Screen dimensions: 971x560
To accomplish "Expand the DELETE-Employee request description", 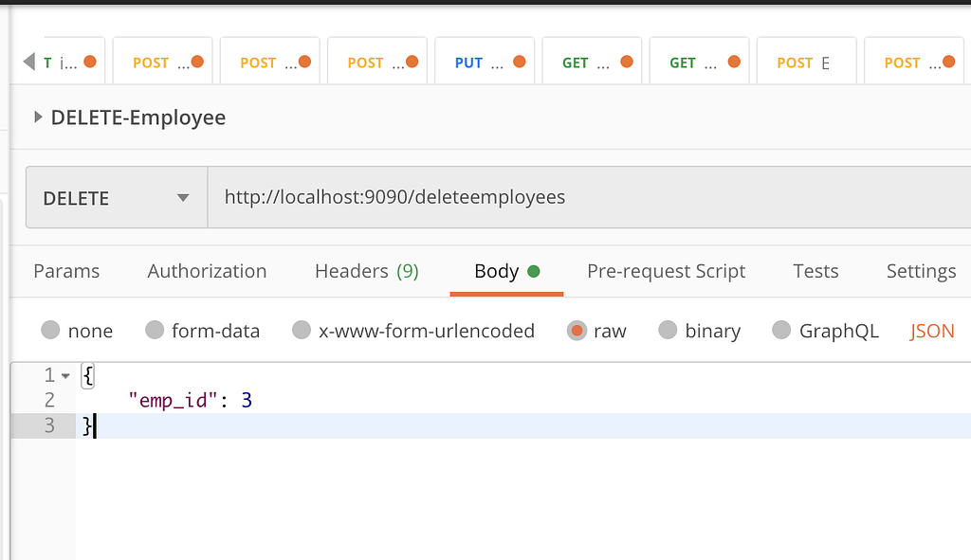I will tap(38, 117).
